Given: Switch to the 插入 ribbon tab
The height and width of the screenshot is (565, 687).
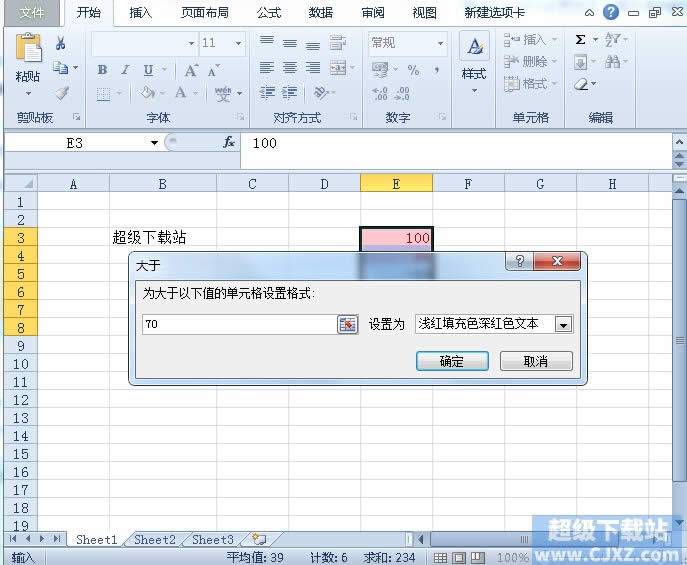Looking at the screenshot, I should pyautogui.click(x=141, y=13).
